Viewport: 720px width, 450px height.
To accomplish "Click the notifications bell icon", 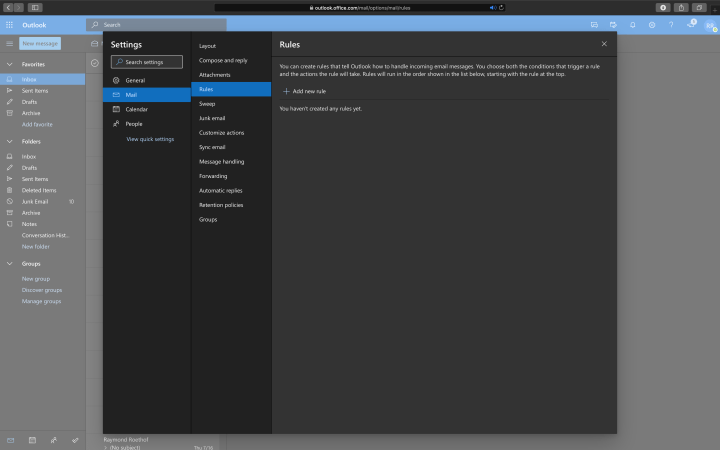I will click(632, 24).
